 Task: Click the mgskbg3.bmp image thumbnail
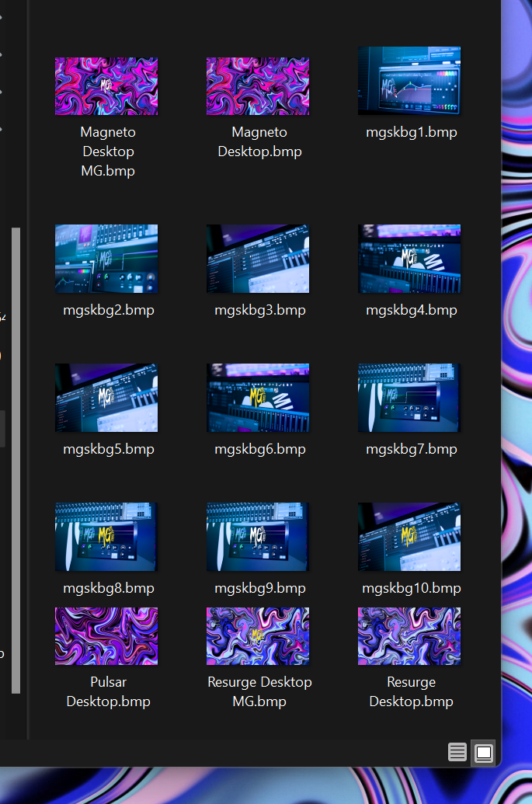click(258, 259)
